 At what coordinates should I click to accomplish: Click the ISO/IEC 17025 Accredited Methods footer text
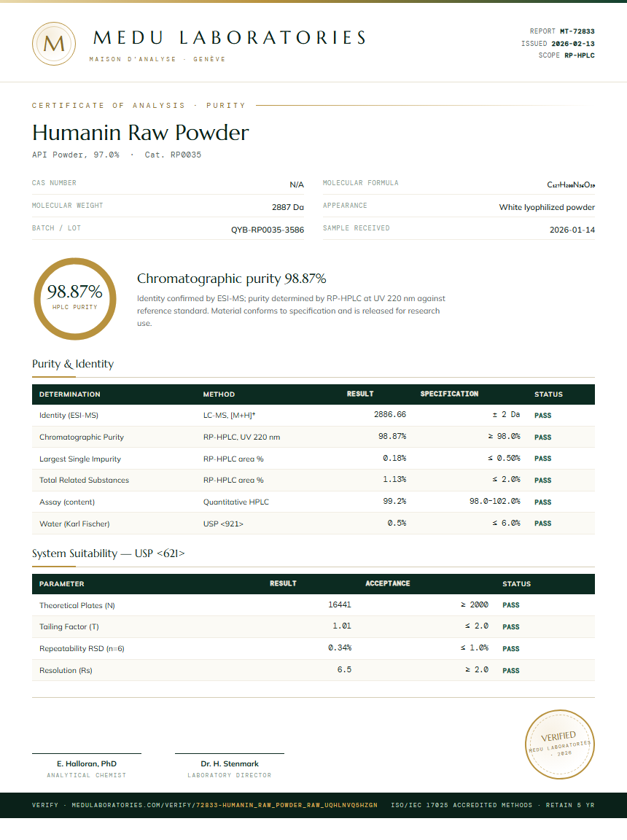[x=462, y=805]
